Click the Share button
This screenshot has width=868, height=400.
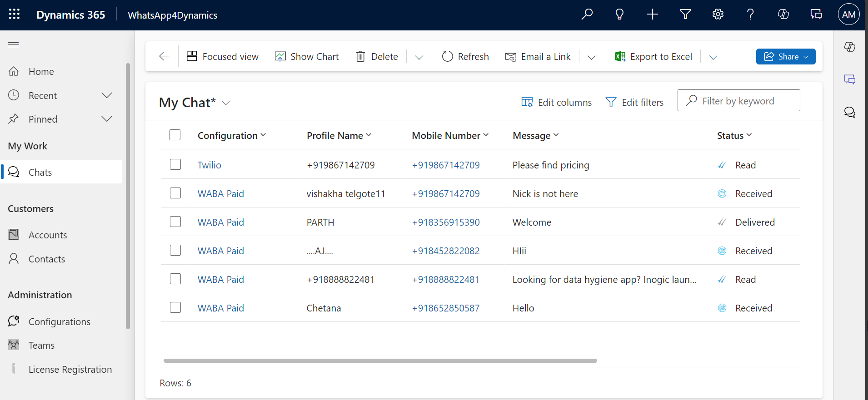click(x=786, y=56)
